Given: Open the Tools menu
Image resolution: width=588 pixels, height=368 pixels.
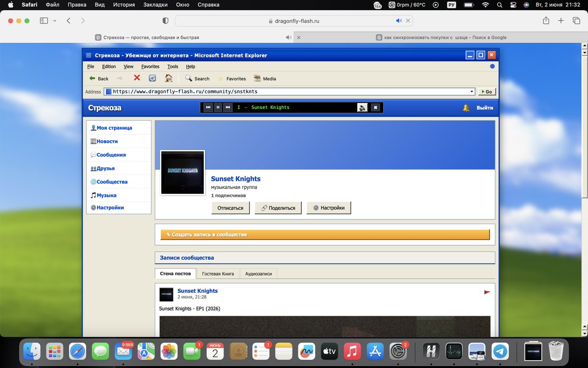Looking at the screenshot, I should [x=172, y=67].
